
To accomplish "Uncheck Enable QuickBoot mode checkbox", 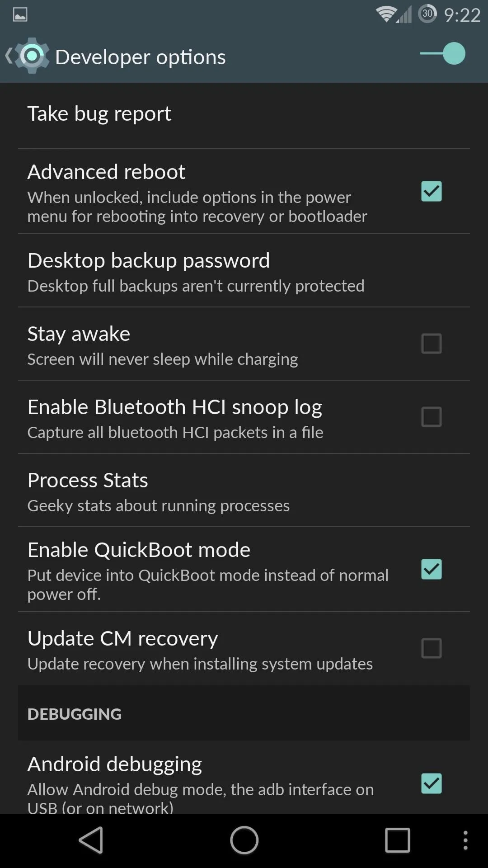I will click(432, 569).
